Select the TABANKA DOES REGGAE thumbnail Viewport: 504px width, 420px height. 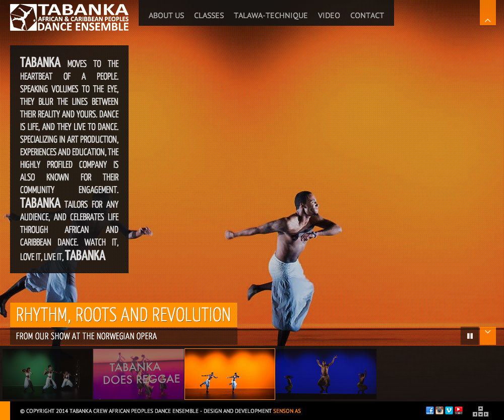tap(139, 374)
